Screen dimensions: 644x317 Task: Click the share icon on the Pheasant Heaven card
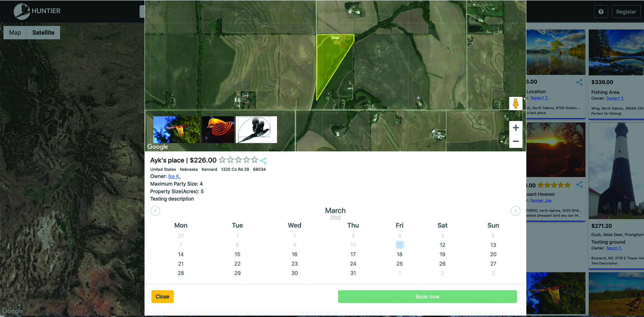pyautogui.click(x=580, y=185)
